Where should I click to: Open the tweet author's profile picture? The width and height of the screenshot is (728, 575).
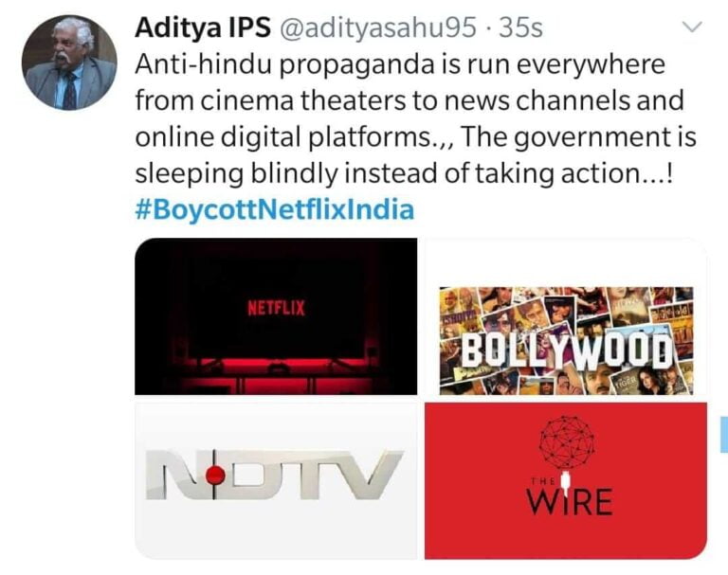pyautogui.click(x=69, y=63)
